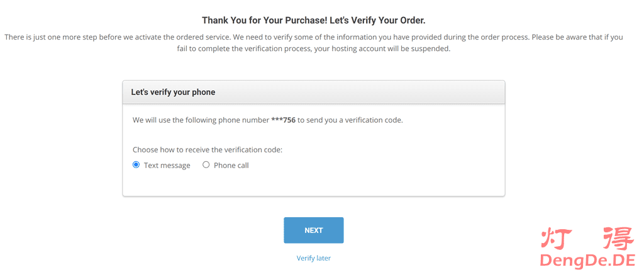
Task: Click the red 灯 character logo
Action: point(555,237)
